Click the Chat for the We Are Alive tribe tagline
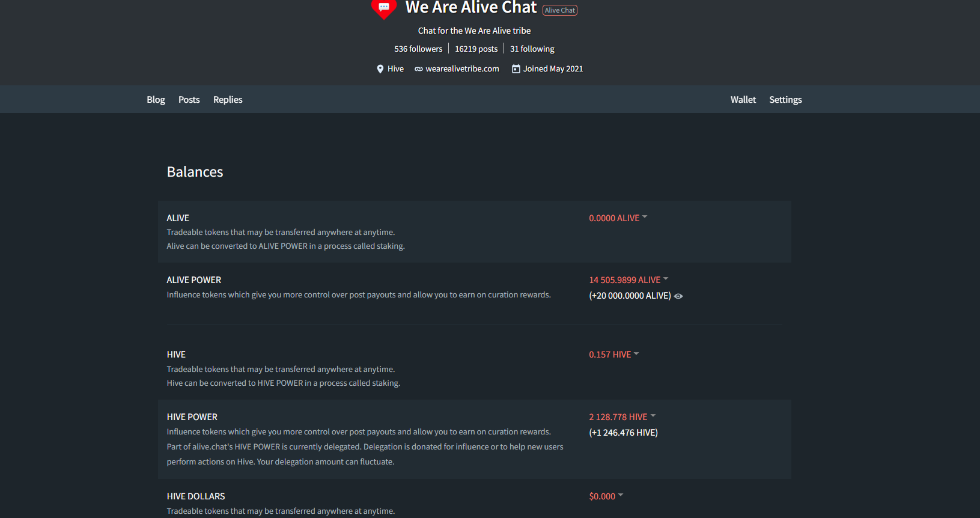The height and width of the screenshot is (518, 980). click(474, 31)
